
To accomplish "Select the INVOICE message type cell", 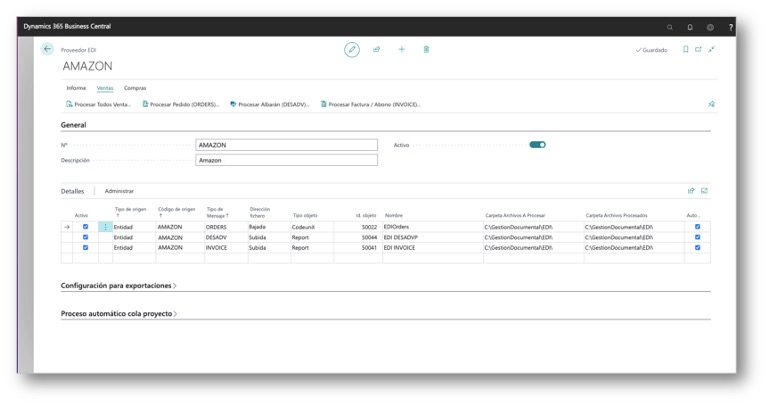I will [226, 248].
